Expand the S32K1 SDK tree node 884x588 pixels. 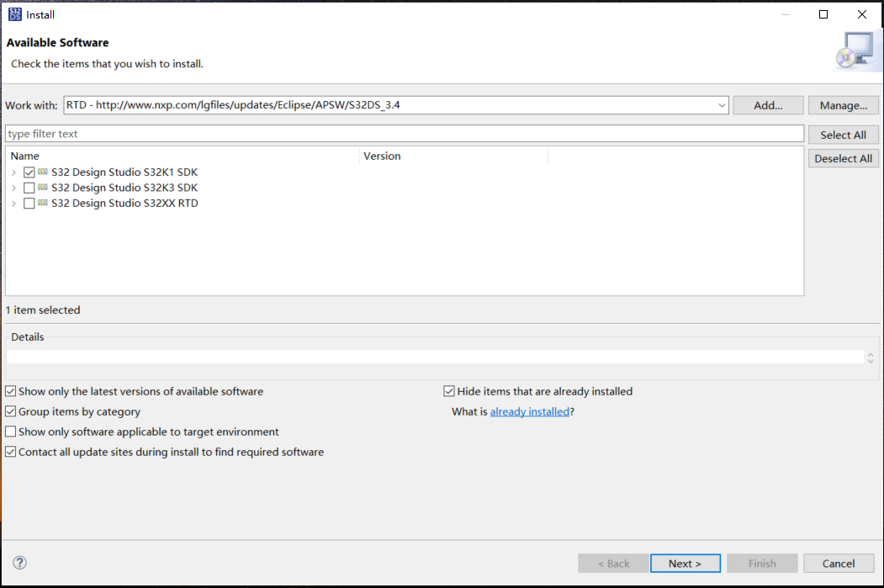click(x=14, y=172)
